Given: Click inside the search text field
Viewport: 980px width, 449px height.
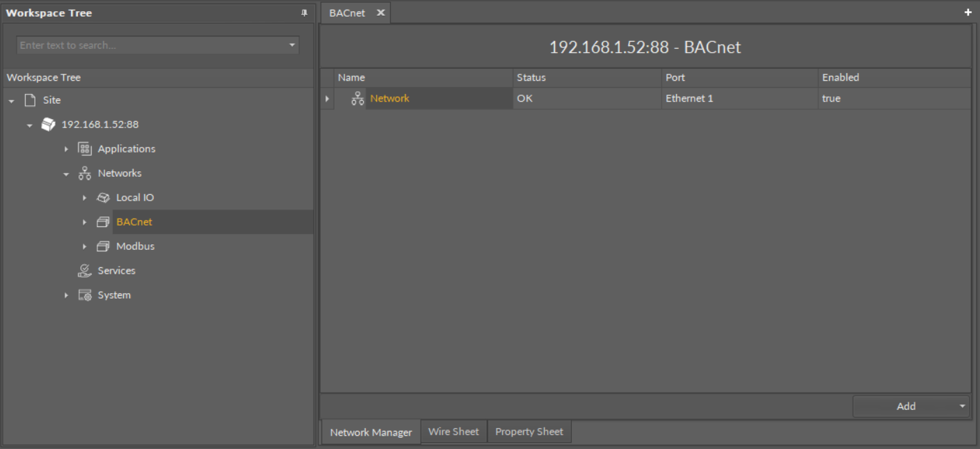Looking at the screenshot, I should [139, 44].
